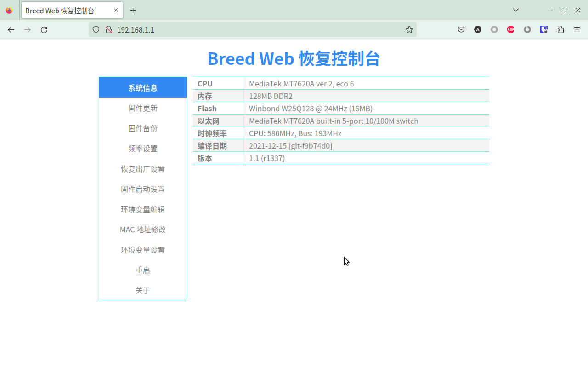The height and width of the screenshot is (368, 588).
Task: Open MAC 地址修改 page
Action: (x=143, y=230)
